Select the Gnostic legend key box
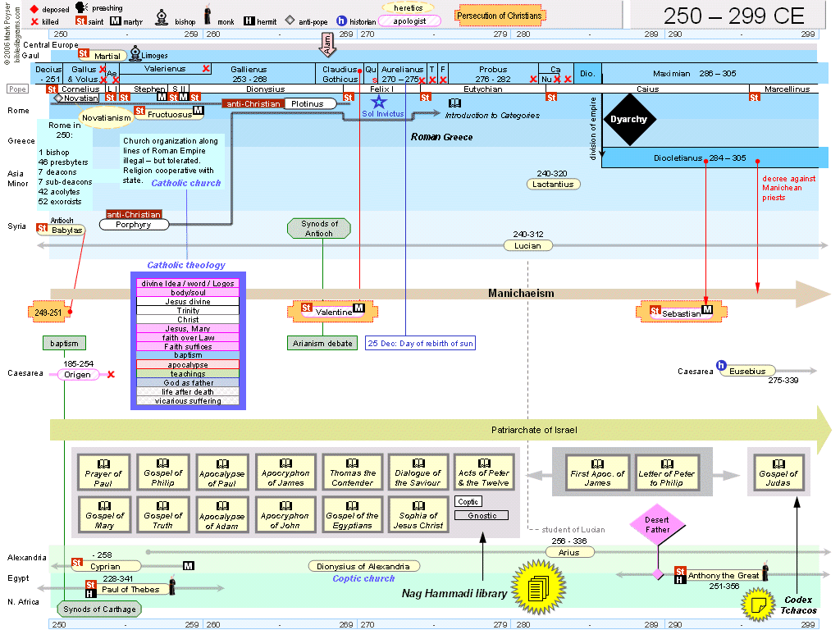Viewport: 840px width, 630px height. click(481, 515)
